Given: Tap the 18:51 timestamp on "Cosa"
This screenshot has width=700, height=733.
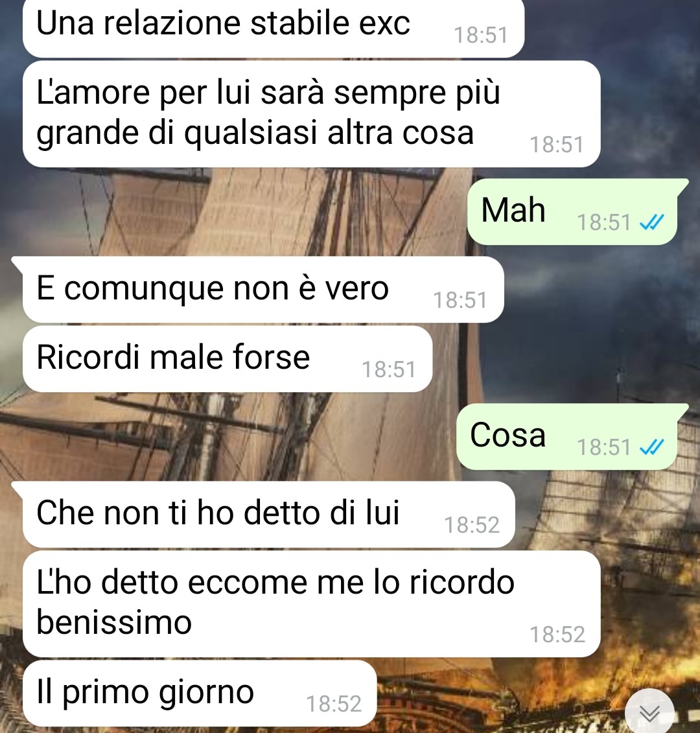Looking at the screenshot, I should 604,447.
